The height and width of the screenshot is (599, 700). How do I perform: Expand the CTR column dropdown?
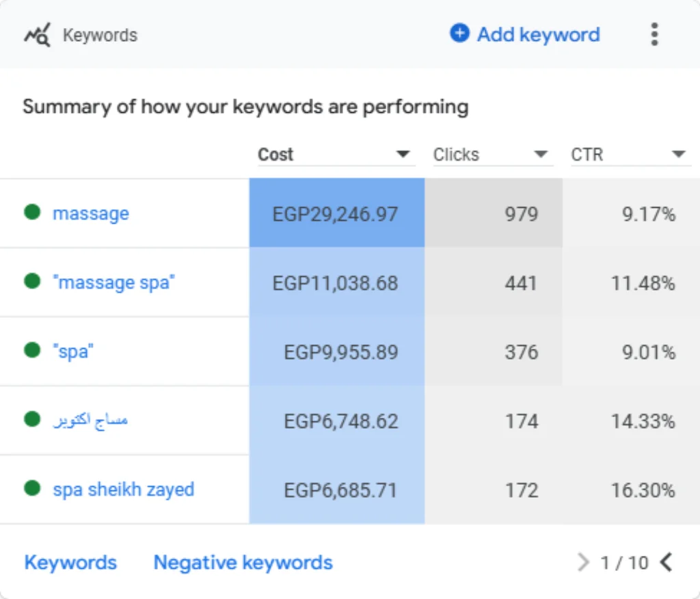(679, 154)
